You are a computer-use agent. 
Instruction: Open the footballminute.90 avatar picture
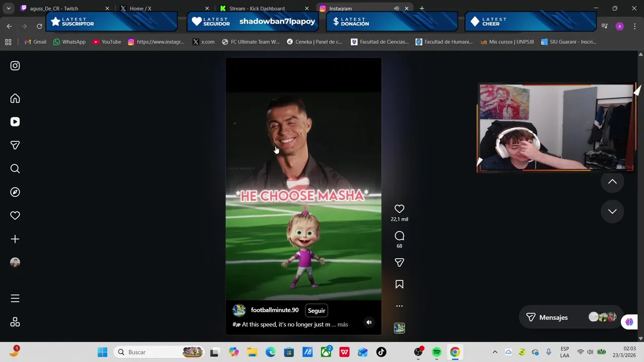pyautogui.click(x=239, y=310)
